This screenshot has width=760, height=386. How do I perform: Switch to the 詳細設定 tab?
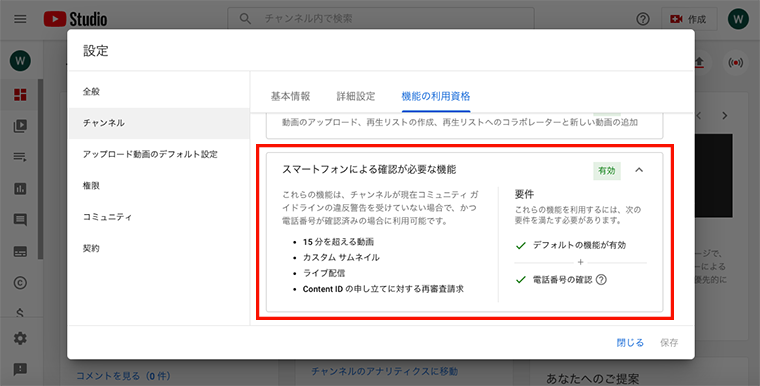[x=356, y=96]
